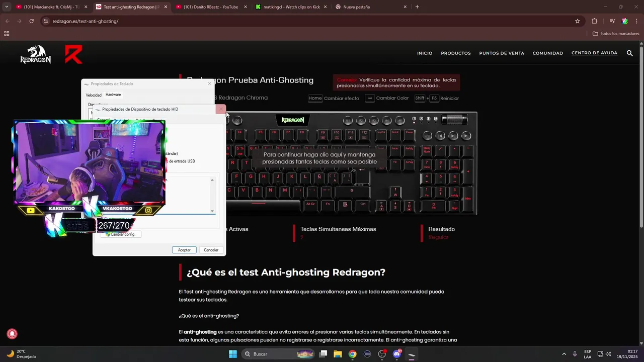Screen dimensions: 644x362
Task: Click the 'Cambiar efecto' hint text
Action: click(x=342, y=99)
